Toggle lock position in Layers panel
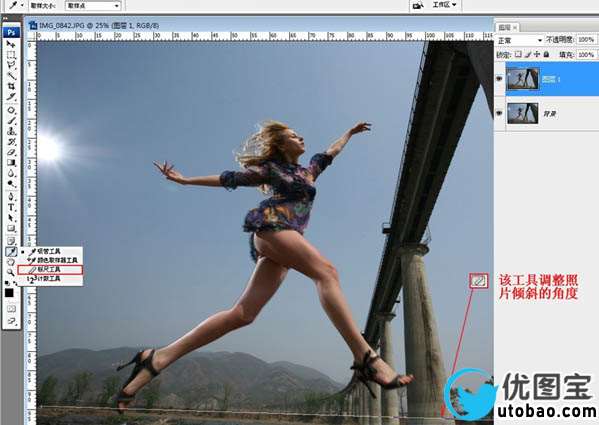This screenshot has width=599, height=425. tap(537, 54)
